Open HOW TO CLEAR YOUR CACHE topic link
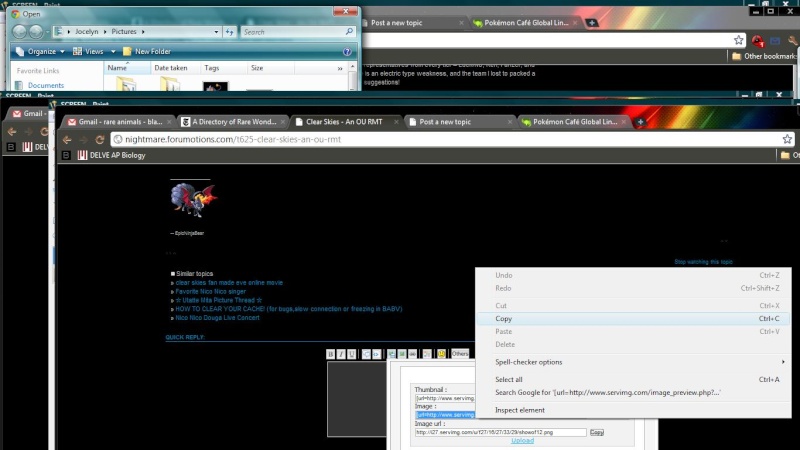 click(x=289, y=309)
